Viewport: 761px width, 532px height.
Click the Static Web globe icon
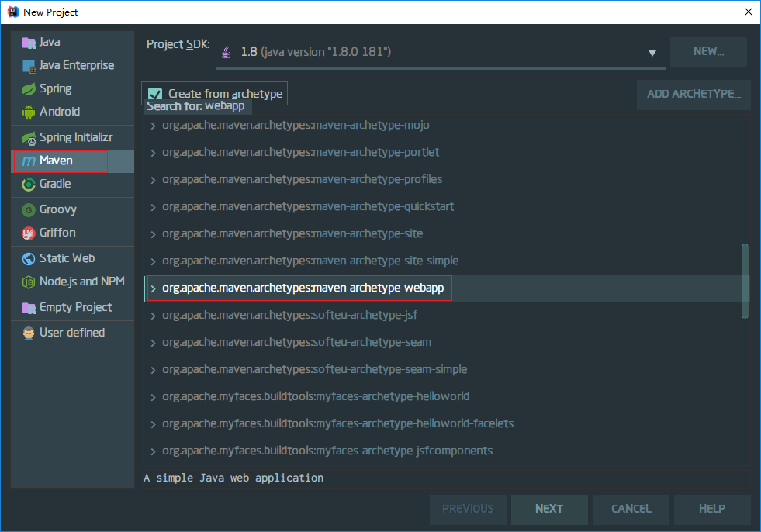[x=29, y=259]
